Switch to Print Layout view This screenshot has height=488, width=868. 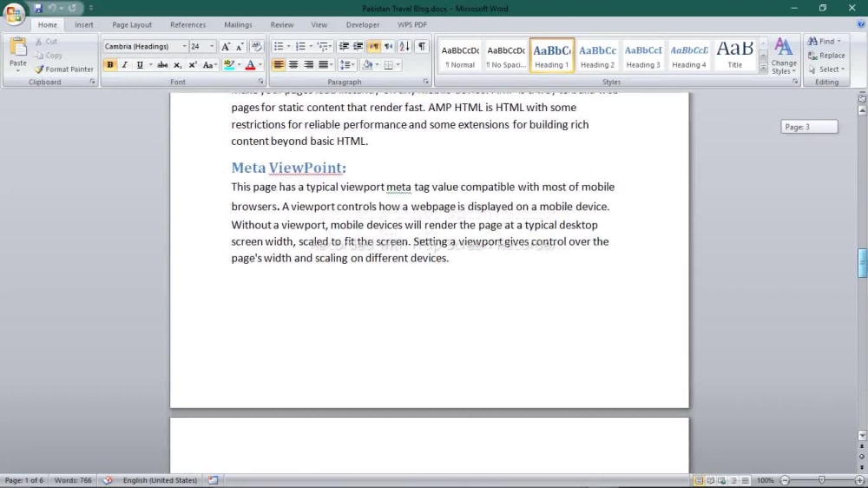point(699,480)
